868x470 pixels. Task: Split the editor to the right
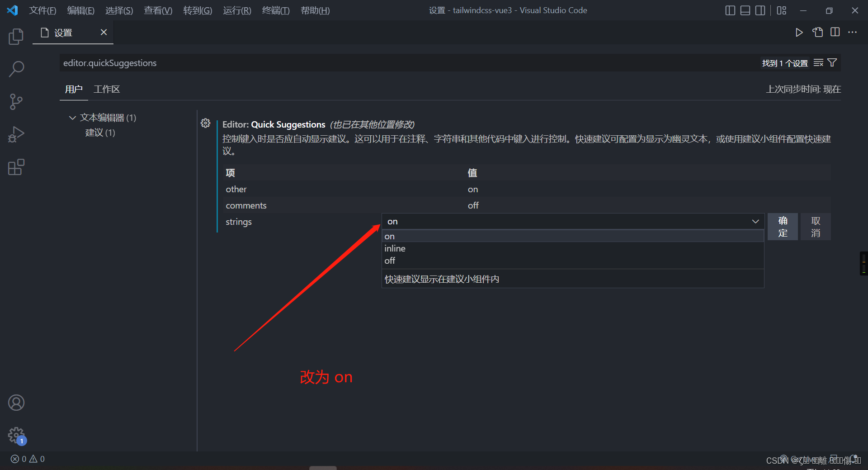click(835, 32)
